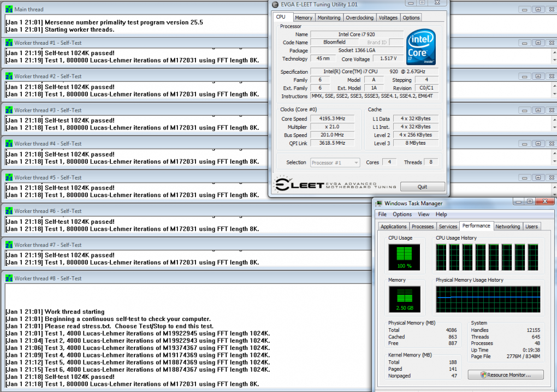Viewport: 557px width, 392px height.
Task: Click the EVGA E-LEET title bar icon
Action: [x=275, y=4]
